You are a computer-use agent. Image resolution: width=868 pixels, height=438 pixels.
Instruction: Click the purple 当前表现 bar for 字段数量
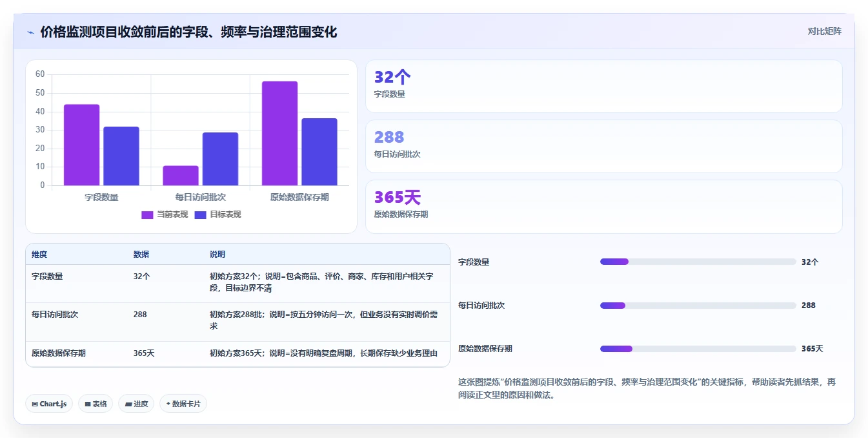tap(81, 145)
